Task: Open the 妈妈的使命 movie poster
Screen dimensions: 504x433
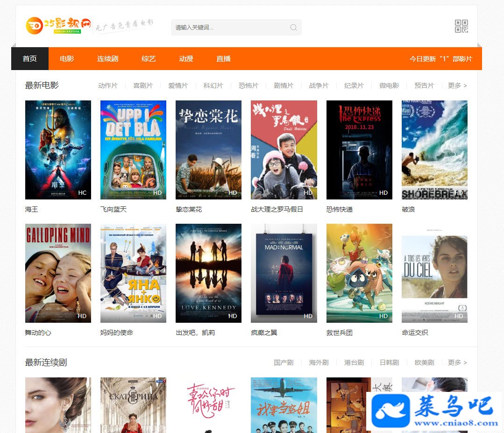Action: click(134, 273)
